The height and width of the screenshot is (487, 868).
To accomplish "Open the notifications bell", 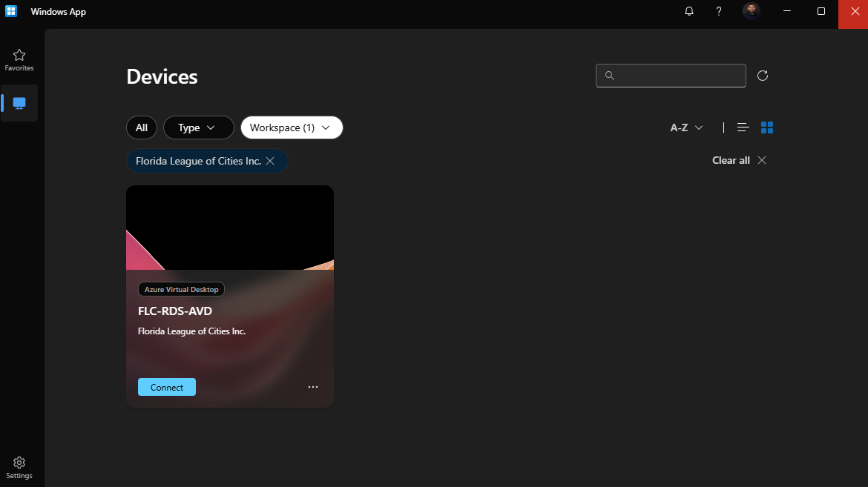I will pos(689,11).
